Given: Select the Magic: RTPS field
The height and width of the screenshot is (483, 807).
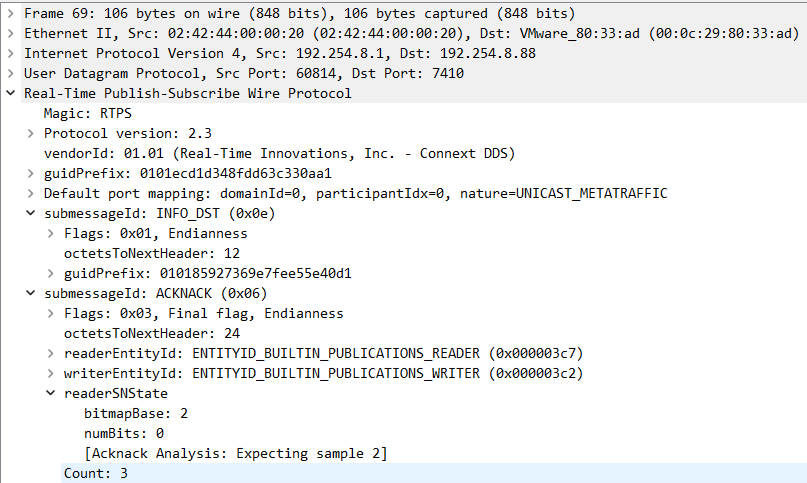Looking at the screenshot, I should (x=87, y=113).
